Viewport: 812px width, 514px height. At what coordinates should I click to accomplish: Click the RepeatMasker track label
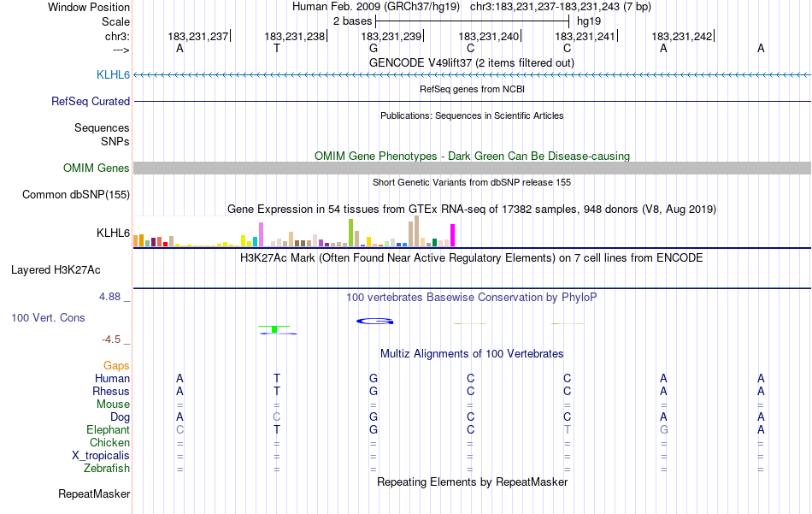click(x=94, y=493)
